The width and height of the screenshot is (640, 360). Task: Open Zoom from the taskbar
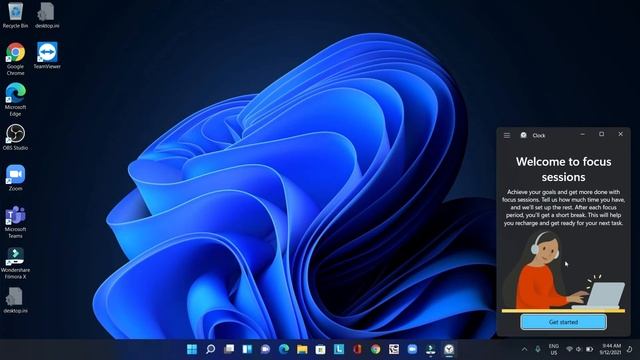[x=412, y=349]
